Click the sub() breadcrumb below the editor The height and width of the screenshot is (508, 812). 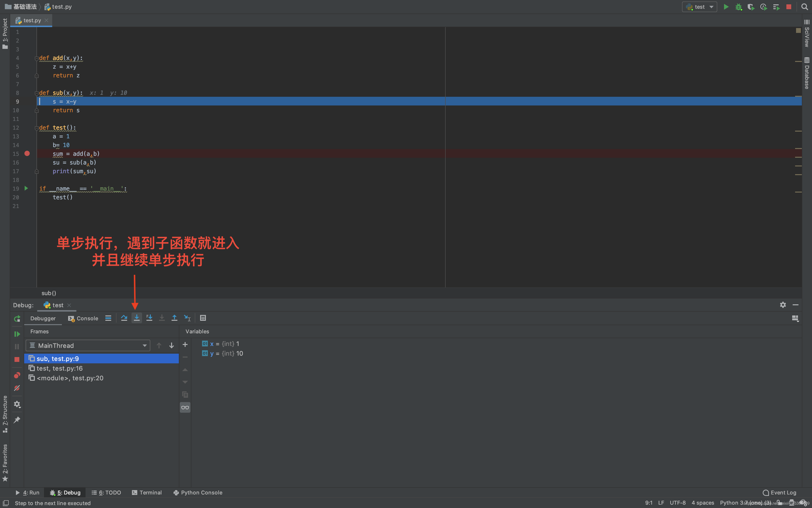tap(49, 293)
